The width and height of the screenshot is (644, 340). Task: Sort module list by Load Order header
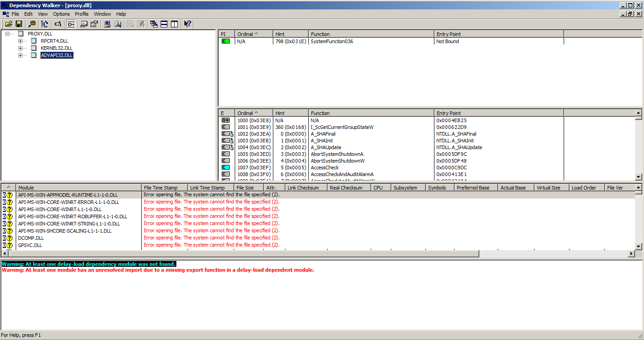pos(587,188)
